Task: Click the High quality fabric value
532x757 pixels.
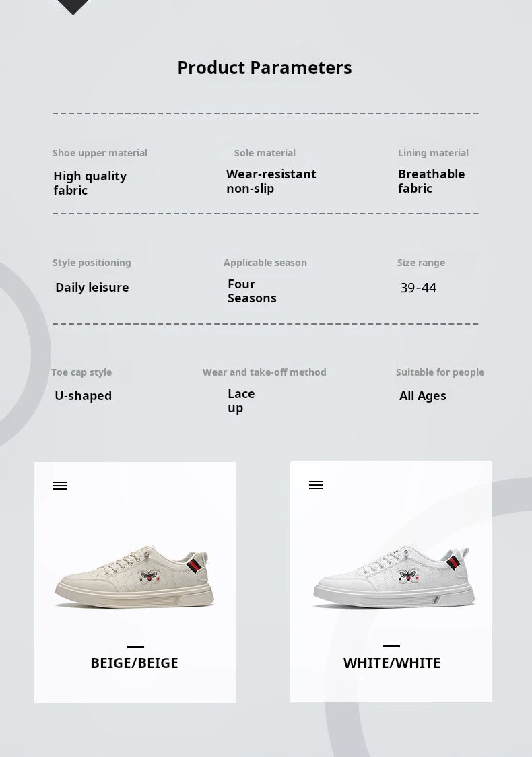Action: (x=90, y=183)
